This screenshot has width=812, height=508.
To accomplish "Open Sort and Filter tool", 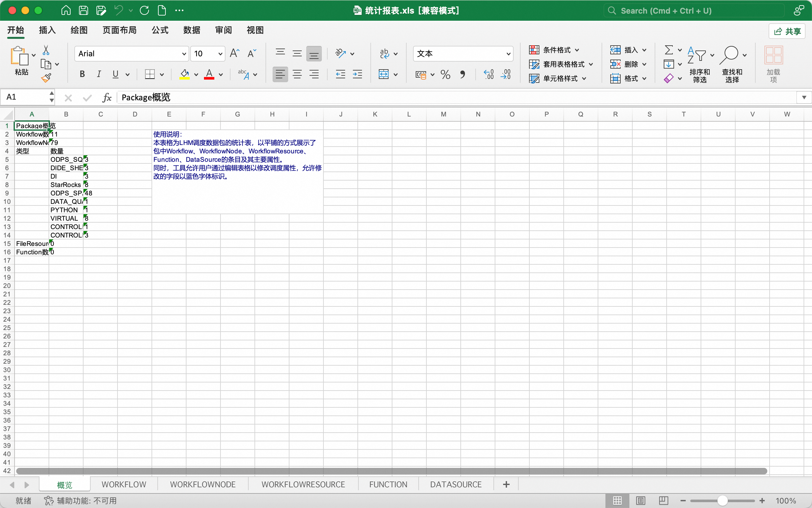I will (700, 64).
